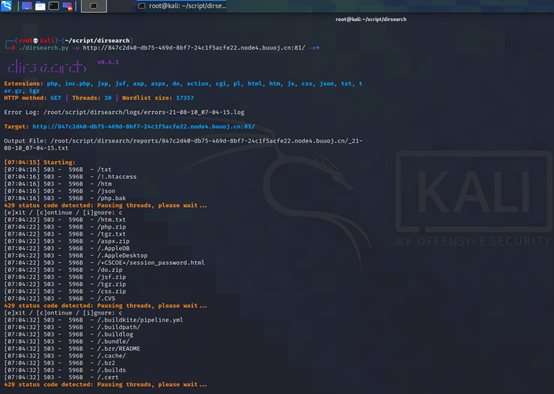This screenshot has width=554, height=394.
Task: Click the /.buildkite/pipeline.yml row
Action: tap(94, 320)
